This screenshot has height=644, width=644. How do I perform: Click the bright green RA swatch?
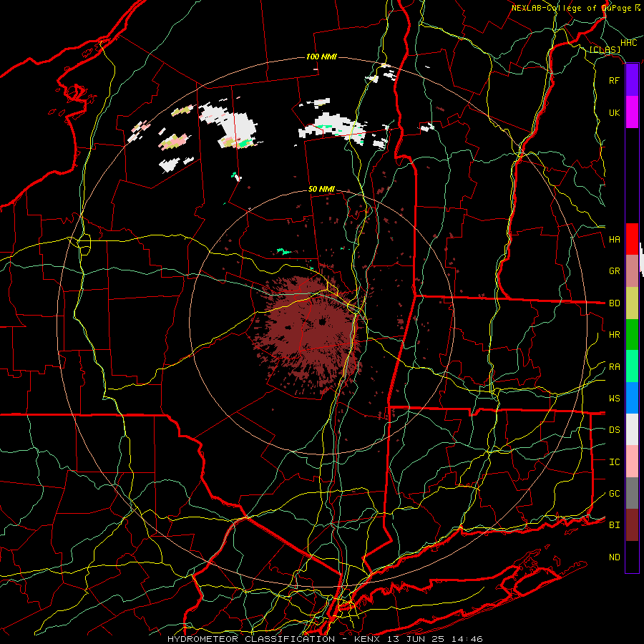632,366
